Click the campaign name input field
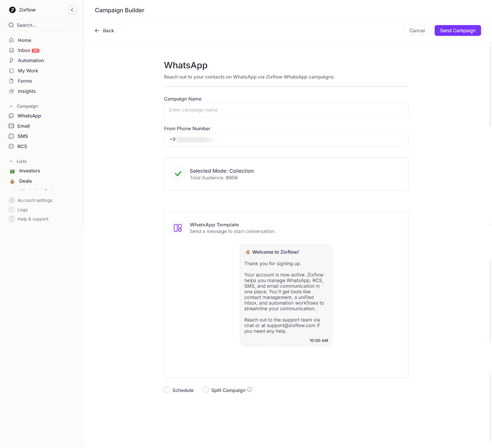The width and height of the screenshot is (492, 448). pos(286,110)
